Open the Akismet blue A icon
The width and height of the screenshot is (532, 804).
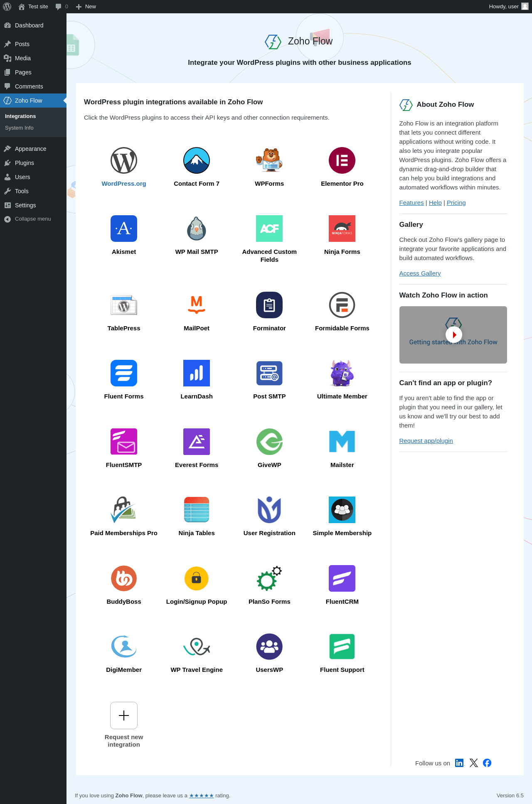point(124,229)
